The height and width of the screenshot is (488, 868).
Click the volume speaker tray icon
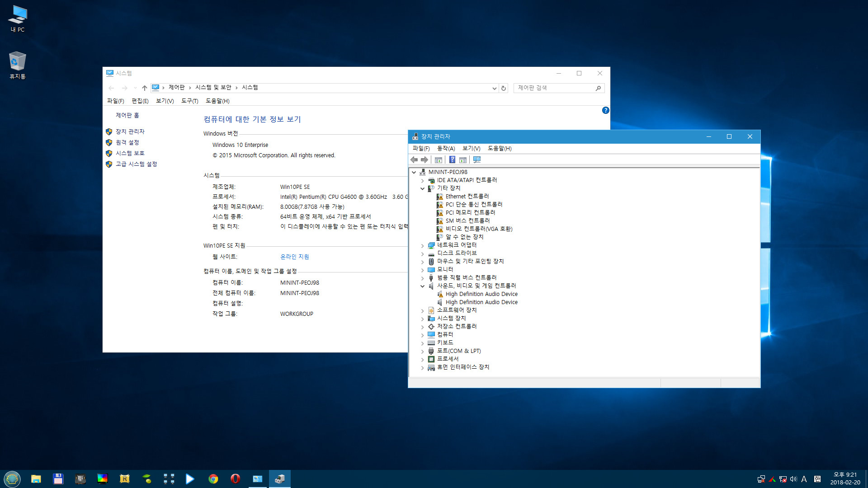(x=793, y=479)
